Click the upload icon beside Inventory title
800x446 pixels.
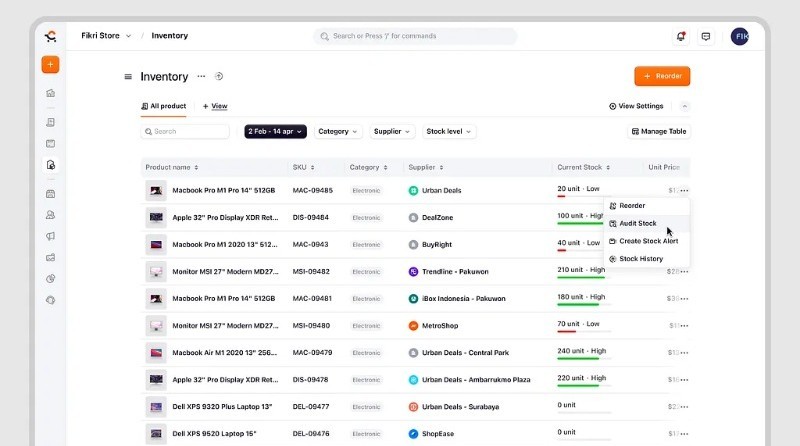219,77
